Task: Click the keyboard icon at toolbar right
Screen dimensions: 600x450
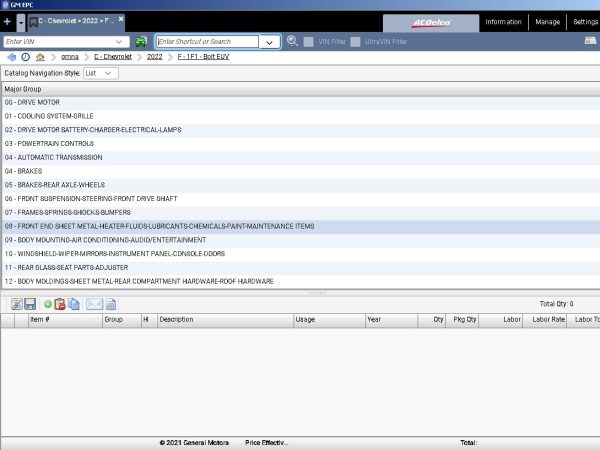Action: [x=590, y=40]
